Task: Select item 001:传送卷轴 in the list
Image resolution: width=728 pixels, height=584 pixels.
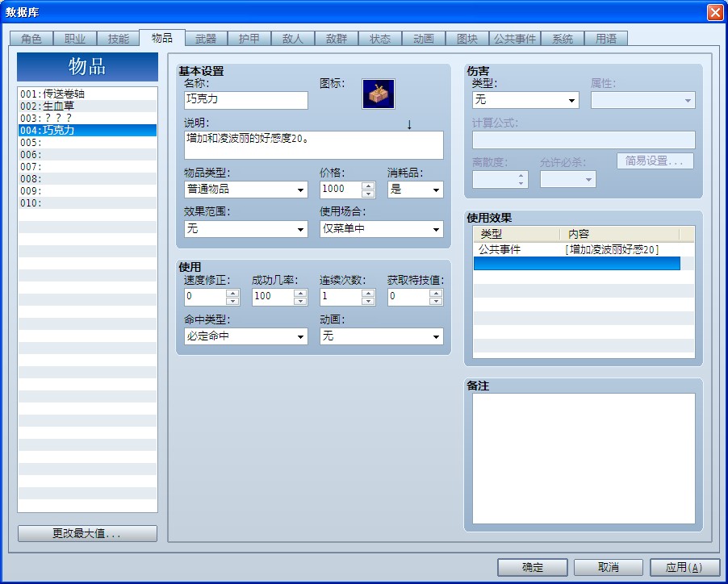Action: (x=87, y=94)
